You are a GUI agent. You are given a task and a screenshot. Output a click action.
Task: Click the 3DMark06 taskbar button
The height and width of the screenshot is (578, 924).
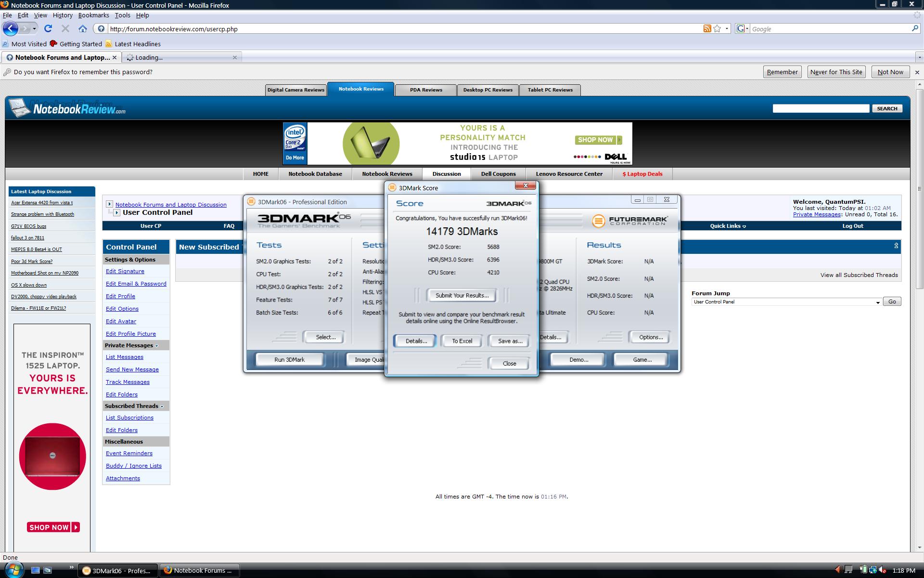(118, 570)
